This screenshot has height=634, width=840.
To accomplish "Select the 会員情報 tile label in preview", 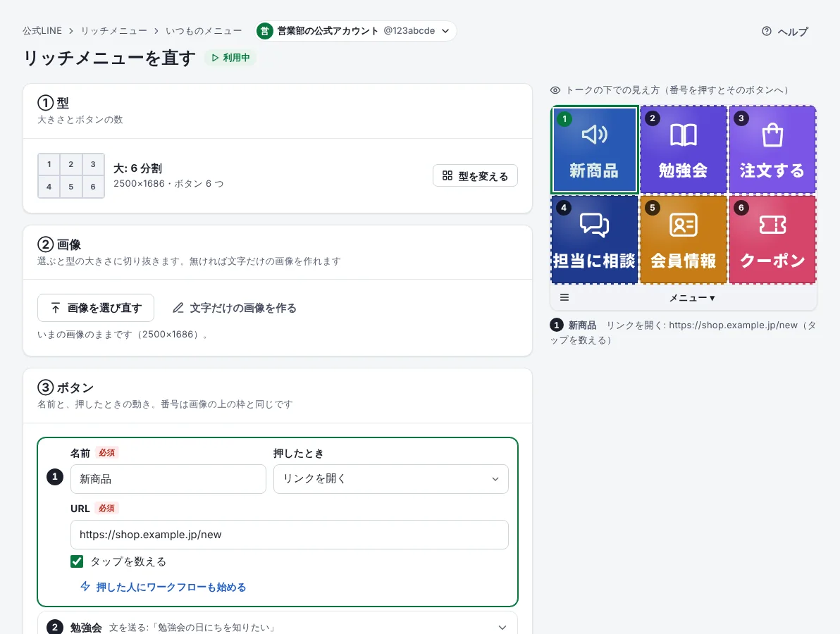I will (x=683, y=261).
